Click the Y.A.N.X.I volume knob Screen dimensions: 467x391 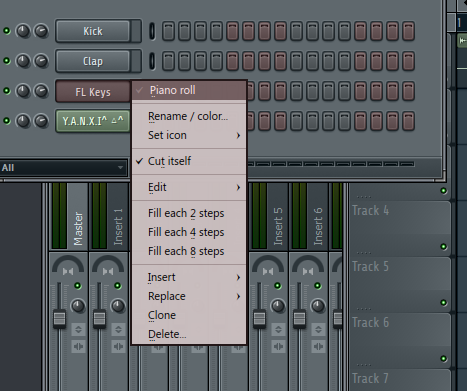click(x=41, y=121)
